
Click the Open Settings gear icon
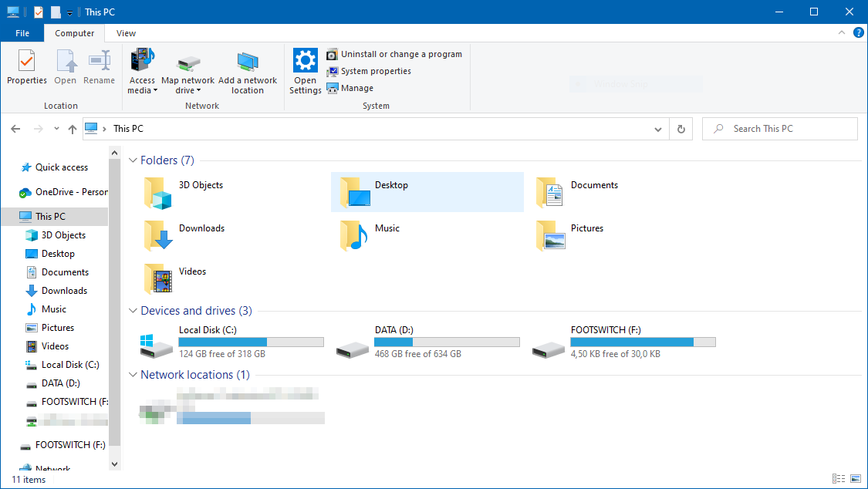click(x=305, y=60)
